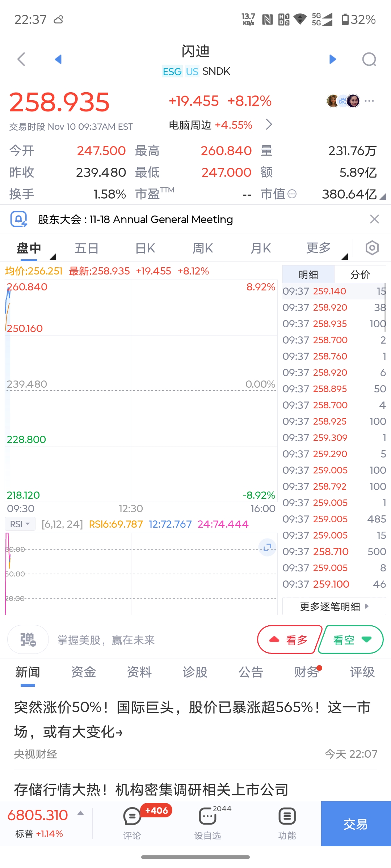Expand the quote details corner triangle
The height and width of the screenshot is (868, 391).
(x=383, y=196)
